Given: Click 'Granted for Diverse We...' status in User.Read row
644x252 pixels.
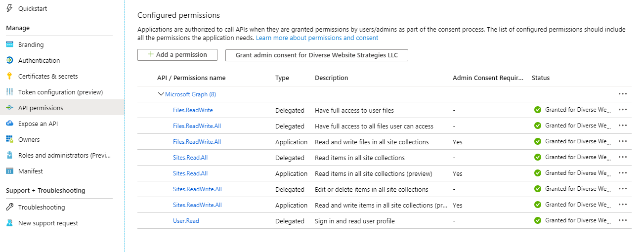Looking at the screenshot, I should pos(578,220).
